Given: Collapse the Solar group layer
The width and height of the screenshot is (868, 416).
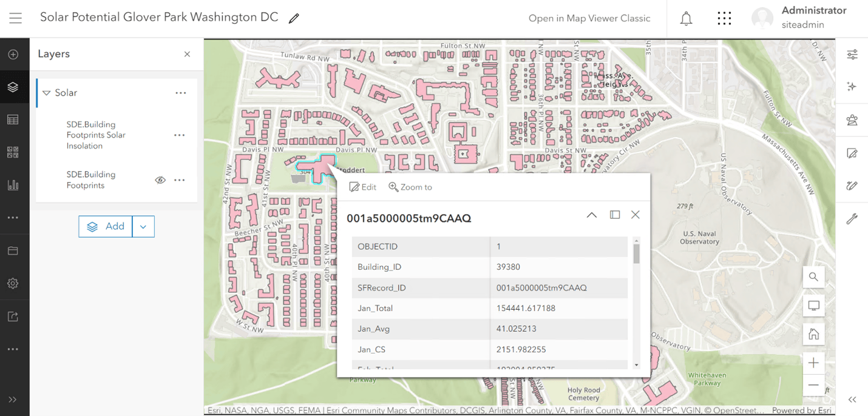Looking at the screenshot, I should pos(46,93).
